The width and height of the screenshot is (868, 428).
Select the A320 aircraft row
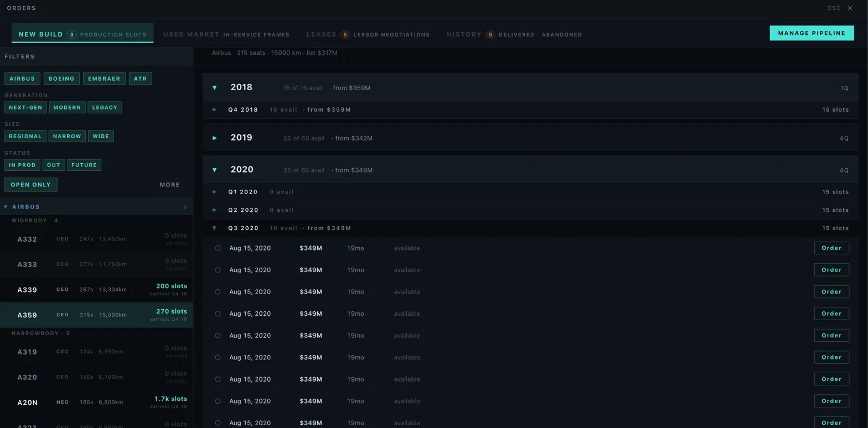pos(96,377)
